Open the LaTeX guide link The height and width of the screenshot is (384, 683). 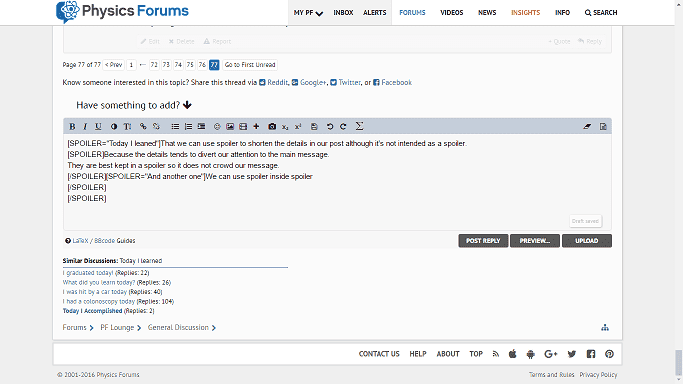pos(80,241)
